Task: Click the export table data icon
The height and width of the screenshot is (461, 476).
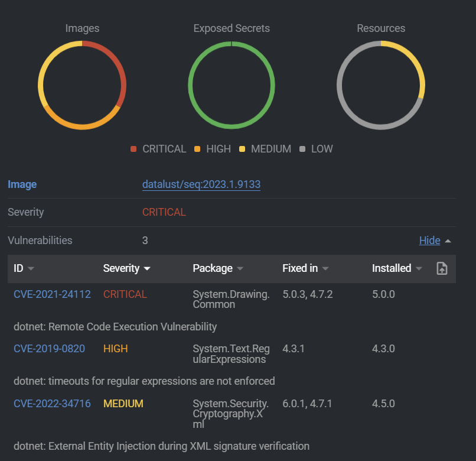Action: pos(441,268)
